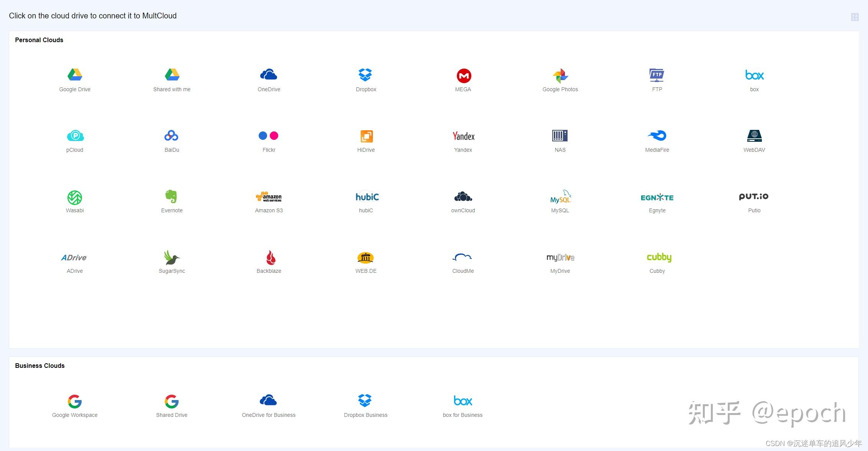Image resolution: width=868 pixels, height=451 pixels.
Task: Choose box for Business cloud
Action: (x=463, y=401)
